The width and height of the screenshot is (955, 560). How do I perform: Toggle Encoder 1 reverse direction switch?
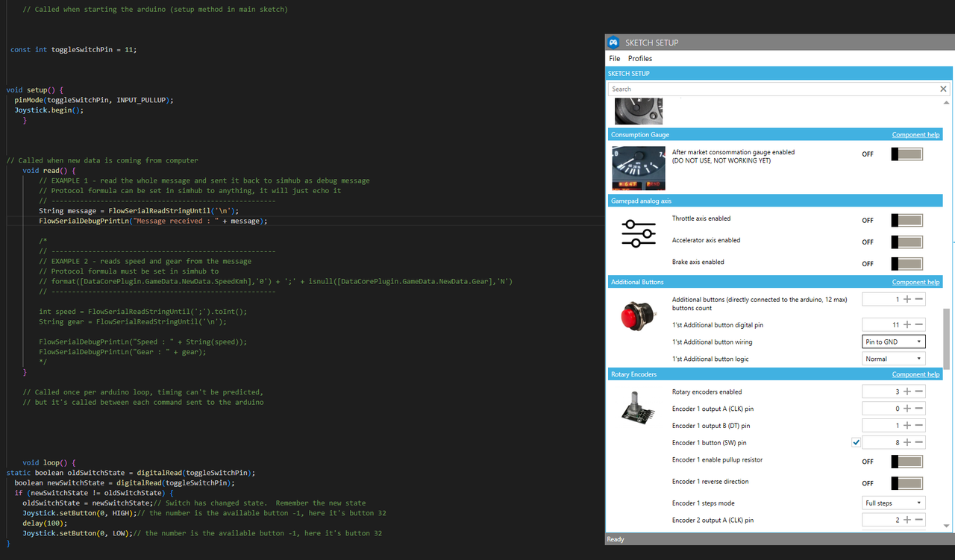click(907, 483)
